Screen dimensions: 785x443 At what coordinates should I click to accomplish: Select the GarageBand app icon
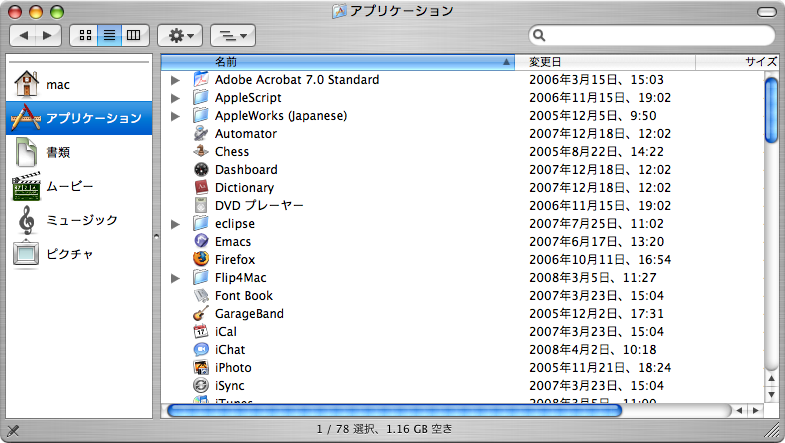click(201, 313)
